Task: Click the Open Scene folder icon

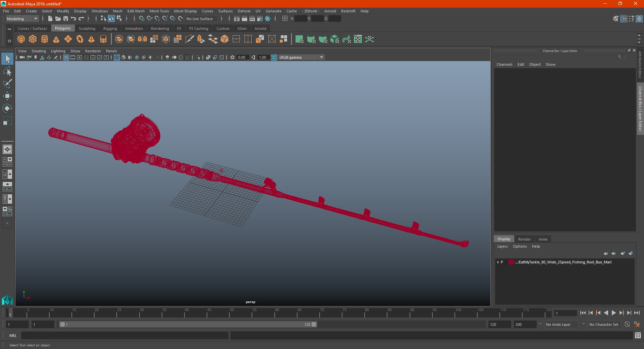Action: click(58, 19)
